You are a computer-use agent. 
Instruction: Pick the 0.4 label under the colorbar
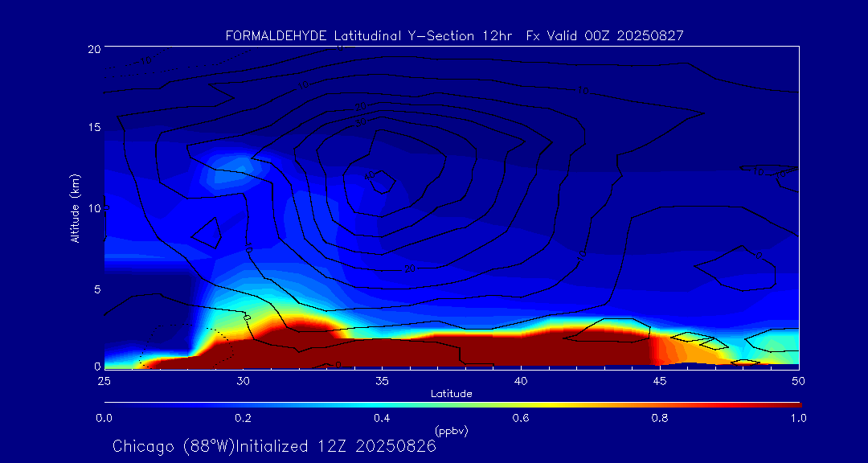point(382,418)
